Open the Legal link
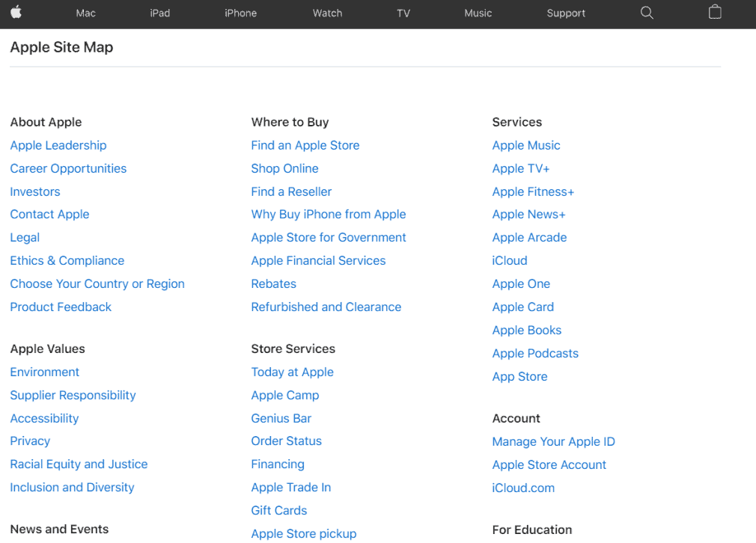 coord(25,238)
